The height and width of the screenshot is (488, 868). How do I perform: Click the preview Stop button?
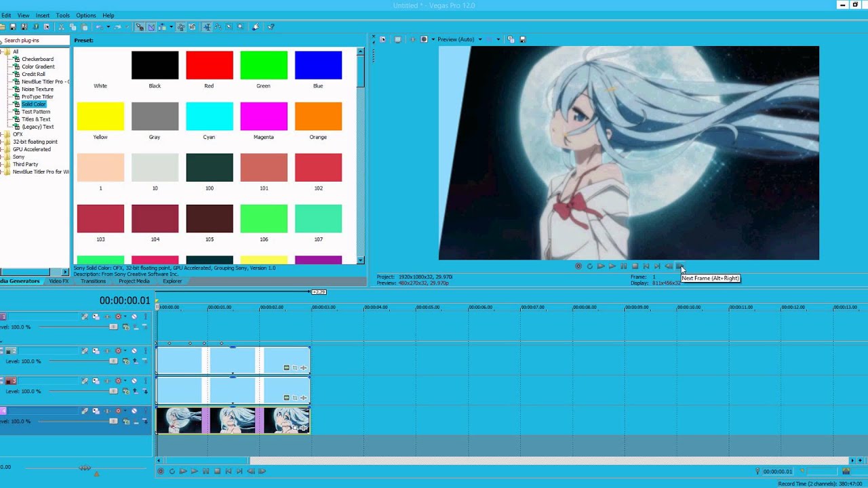(x=635, y=266)
